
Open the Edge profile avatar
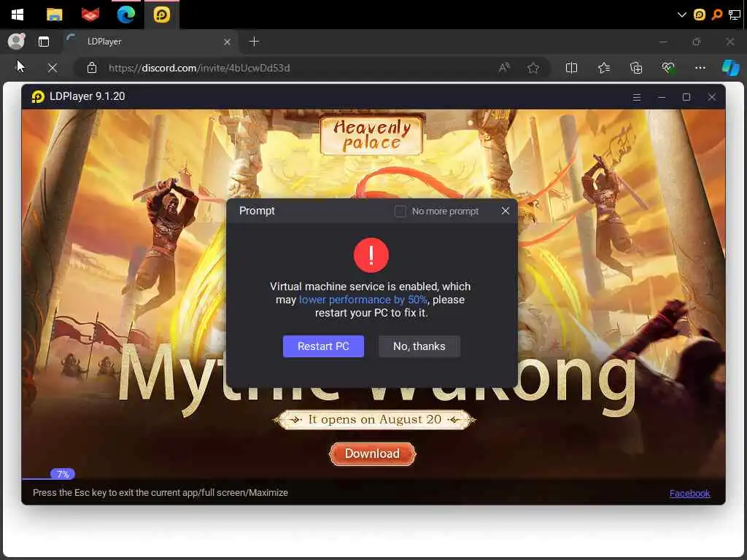(x=17, y=42)
